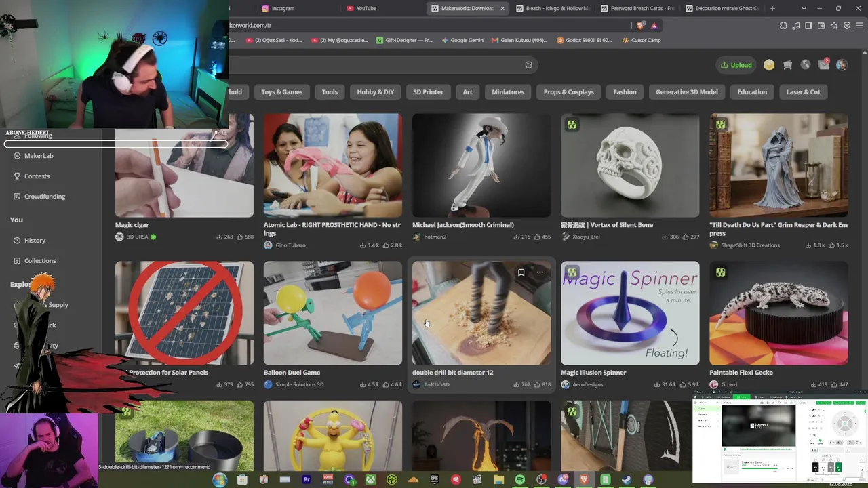Open Steam from the taskbar
This screenshot has width=868, height=488.
[627, 480]
